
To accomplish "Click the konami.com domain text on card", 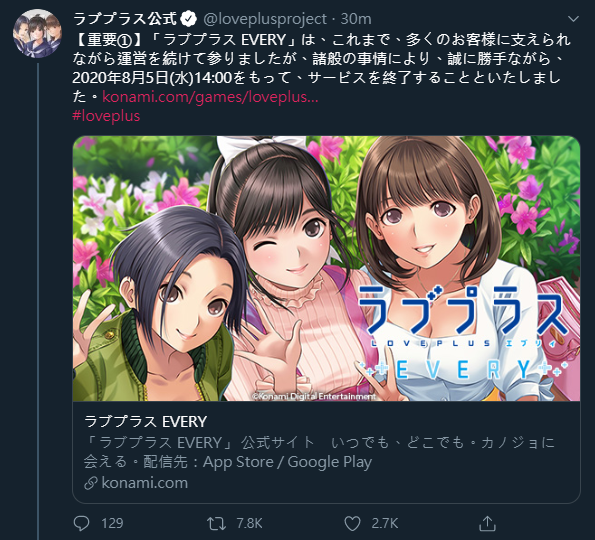I will pos(145,483).
